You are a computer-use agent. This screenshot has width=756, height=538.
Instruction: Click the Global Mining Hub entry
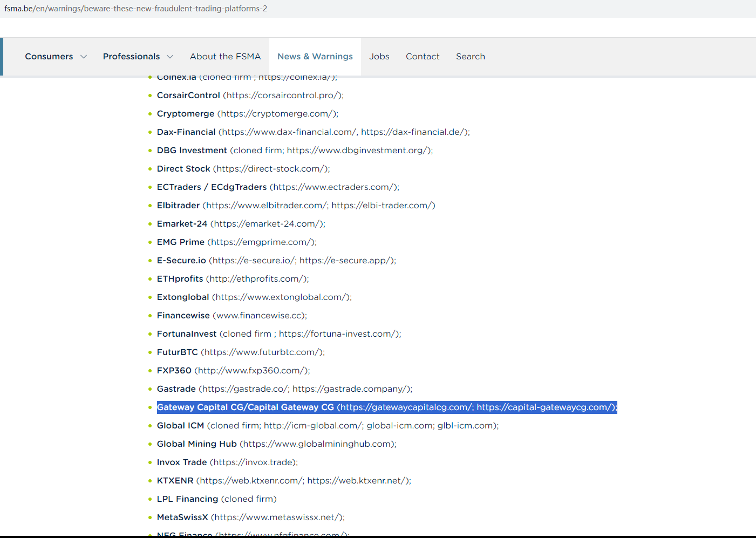pos(196,444)
